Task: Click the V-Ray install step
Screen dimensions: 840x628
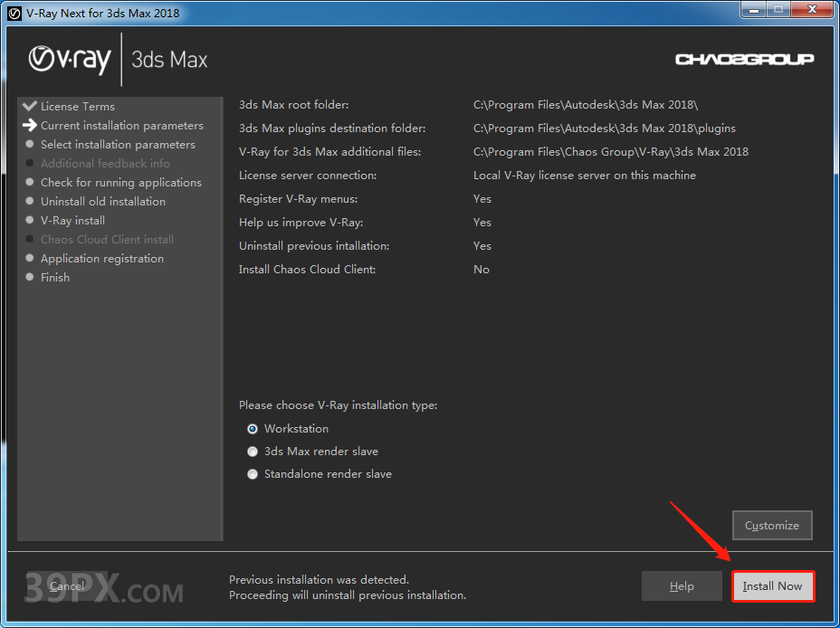Action: (x=72, y=221)
